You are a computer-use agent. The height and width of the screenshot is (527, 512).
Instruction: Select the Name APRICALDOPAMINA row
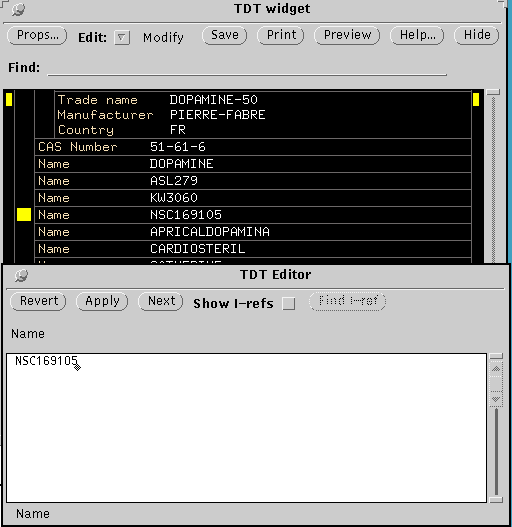pos(253,232)
